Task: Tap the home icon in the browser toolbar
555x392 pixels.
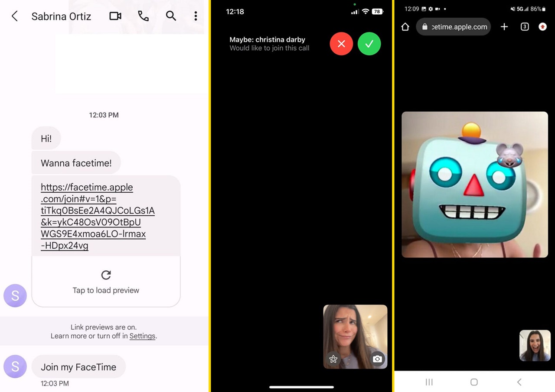Action: 405,27
